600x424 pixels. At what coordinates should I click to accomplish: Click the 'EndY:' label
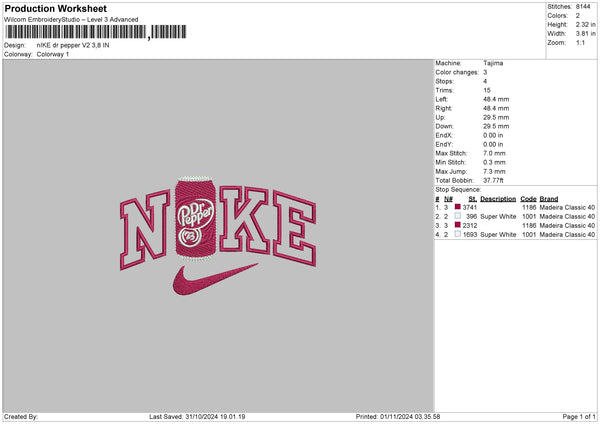[x=444, y=145]
